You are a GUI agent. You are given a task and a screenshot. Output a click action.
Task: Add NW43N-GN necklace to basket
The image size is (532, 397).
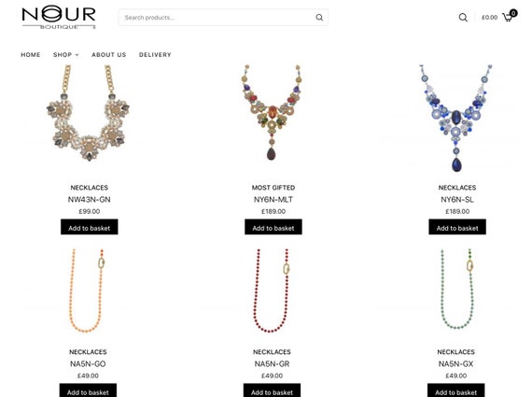coord(90,227)
